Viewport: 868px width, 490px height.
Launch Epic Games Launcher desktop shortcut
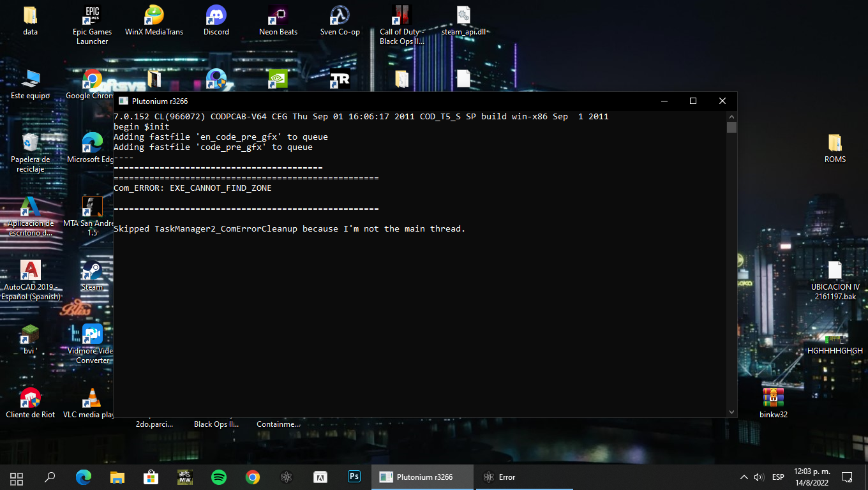[x=92, y=25]
